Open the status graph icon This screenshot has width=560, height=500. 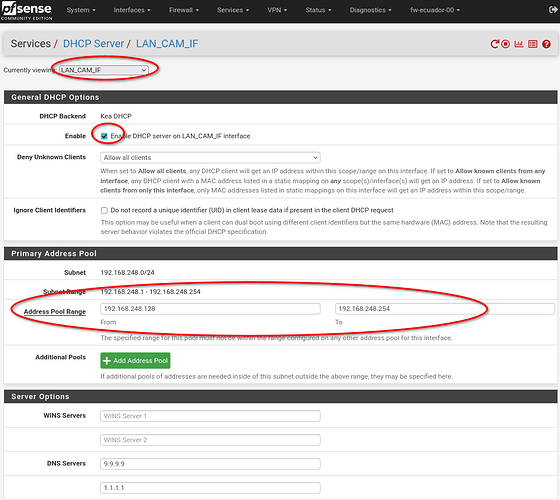[519, 44]
